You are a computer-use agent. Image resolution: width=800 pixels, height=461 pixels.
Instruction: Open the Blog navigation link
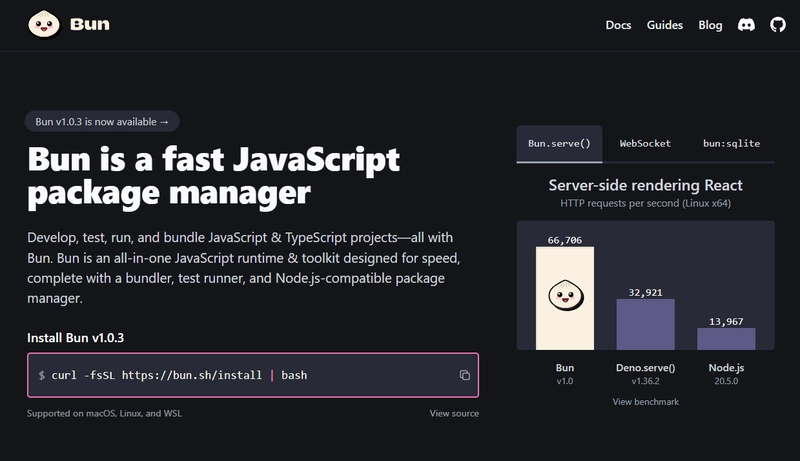coord(710,25)
